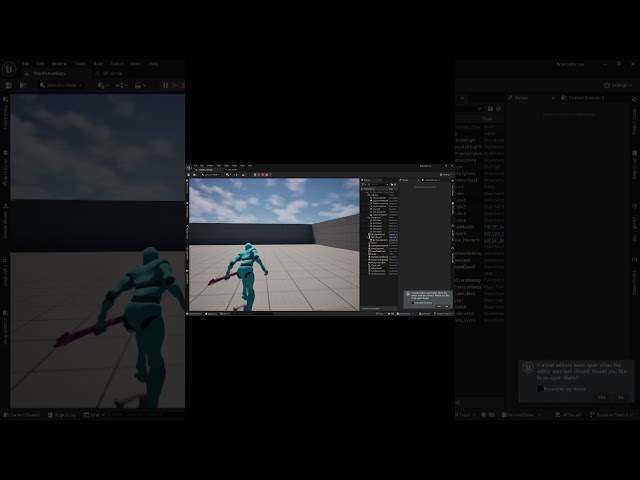Click Outliner add folder icon in dimmed background
The width and height of the screenshot is (640, 480).
tap(490, 109)
